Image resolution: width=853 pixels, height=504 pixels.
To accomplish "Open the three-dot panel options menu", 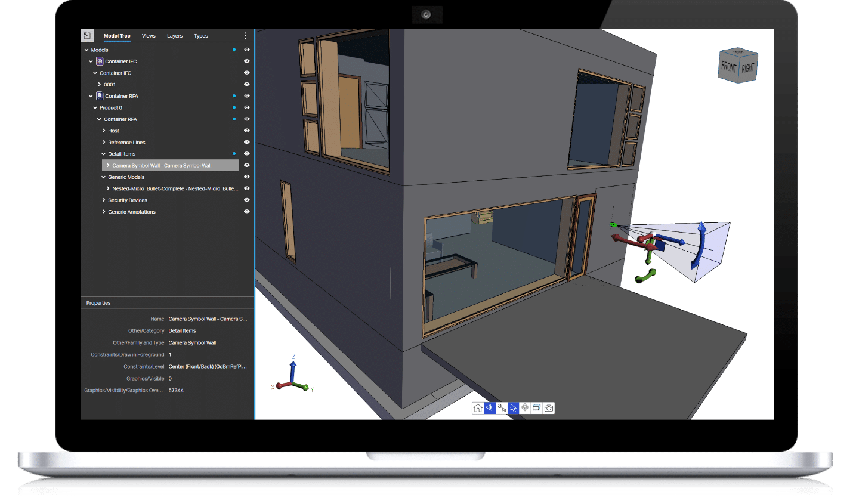I will pyautogui.click(x=245, y=36).
